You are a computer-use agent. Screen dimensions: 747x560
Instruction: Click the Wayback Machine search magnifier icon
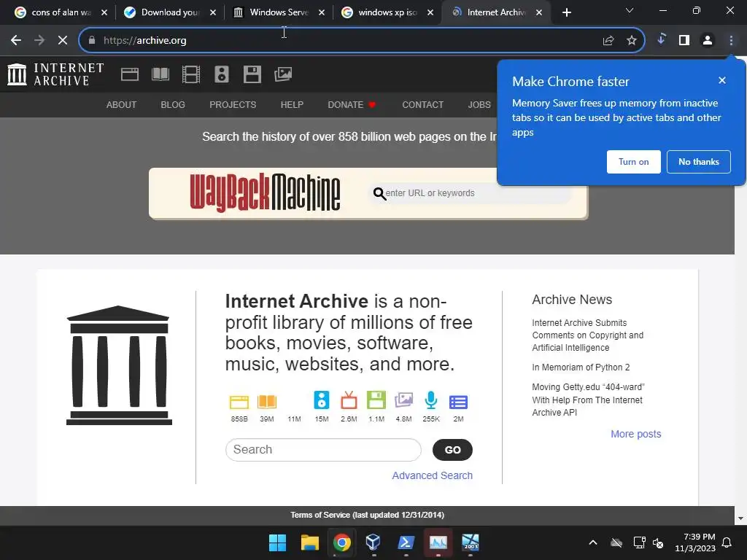coord(379,193)
